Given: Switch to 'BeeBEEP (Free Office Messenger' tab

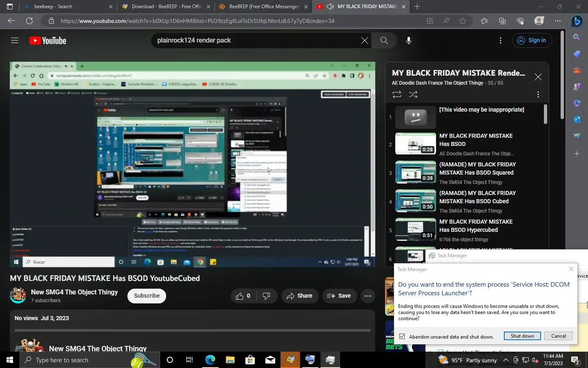Looking at the screenshot, I should (263, 7).
